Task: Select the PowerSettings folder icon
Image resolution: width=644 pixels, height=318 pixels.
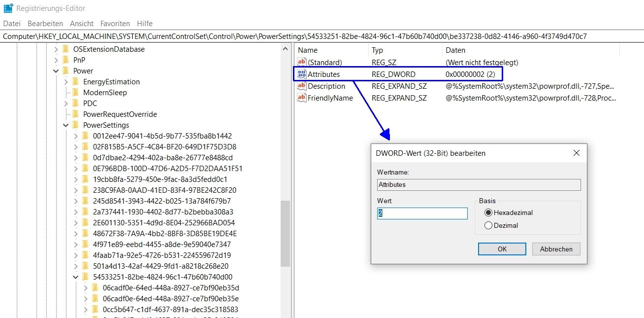Action: tap(76, 125)
